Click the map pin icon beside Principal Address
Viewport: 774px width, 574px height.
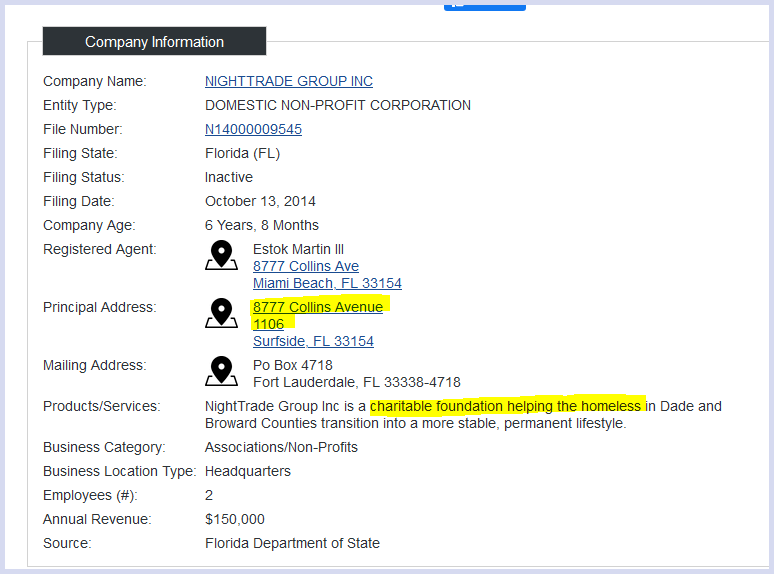(221, 313)
